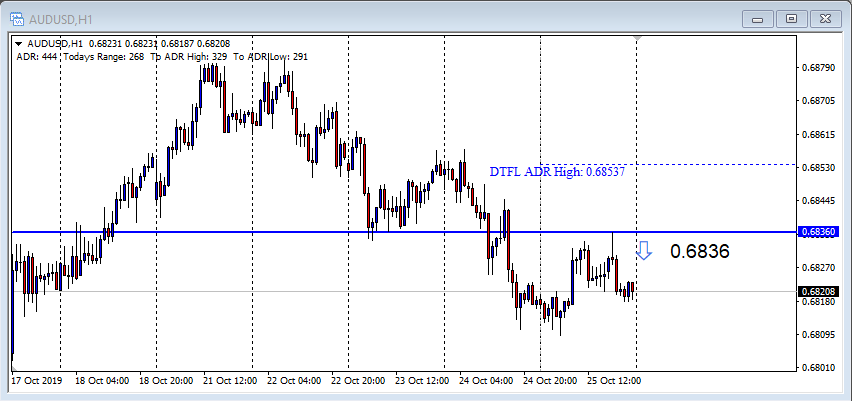Click the To ADR Low: 291 text
The image size is (852, 401).
click(x=271, y=57)
